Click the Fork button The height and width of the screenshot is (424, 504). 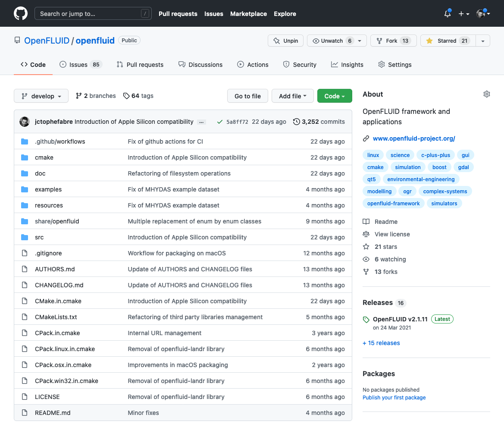[x=394, y=41]
